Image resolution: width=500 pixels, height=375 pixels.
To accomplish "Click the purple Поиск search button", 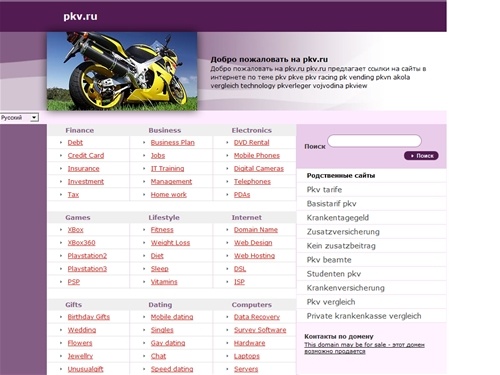I will (x=421, y=156).
